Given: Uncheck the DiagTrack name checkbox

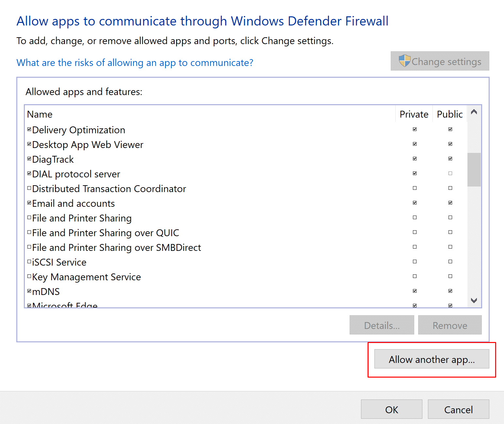Looking at the screenshot, I should click(x=29, y=159).
